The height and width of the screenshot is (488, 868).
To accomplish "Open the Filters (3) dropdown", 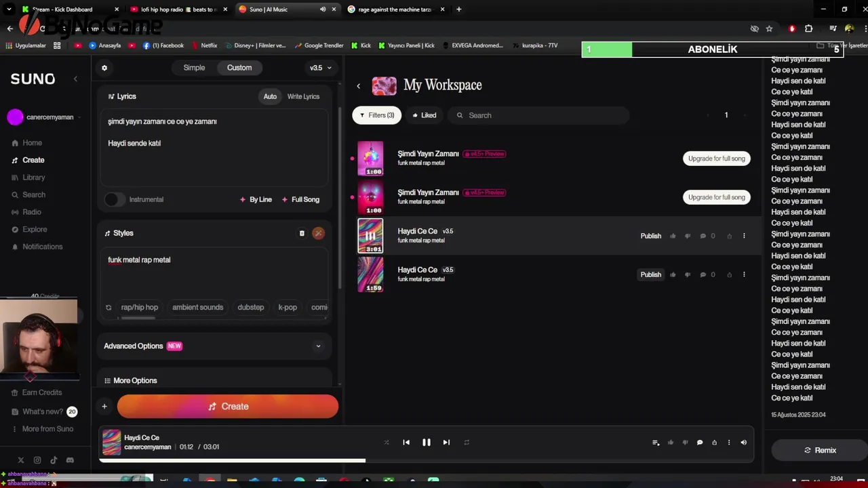I will [x=377, y=115].
